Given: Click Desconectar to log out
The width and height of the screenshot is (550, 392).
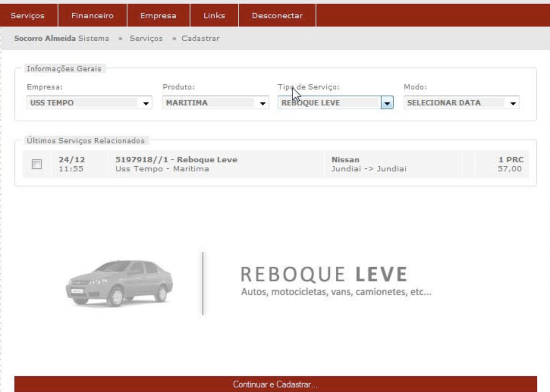Looking at the screenshot, I should [x=277, y=16].
